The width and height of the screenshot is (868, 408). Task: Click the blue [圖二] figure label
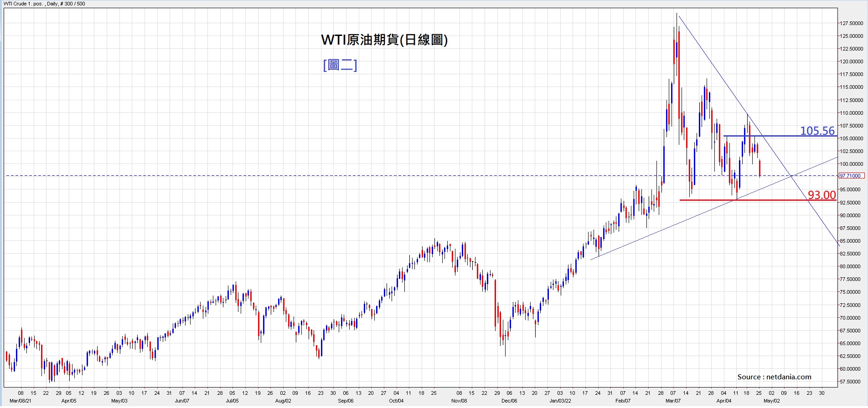[x=340, y=65]
